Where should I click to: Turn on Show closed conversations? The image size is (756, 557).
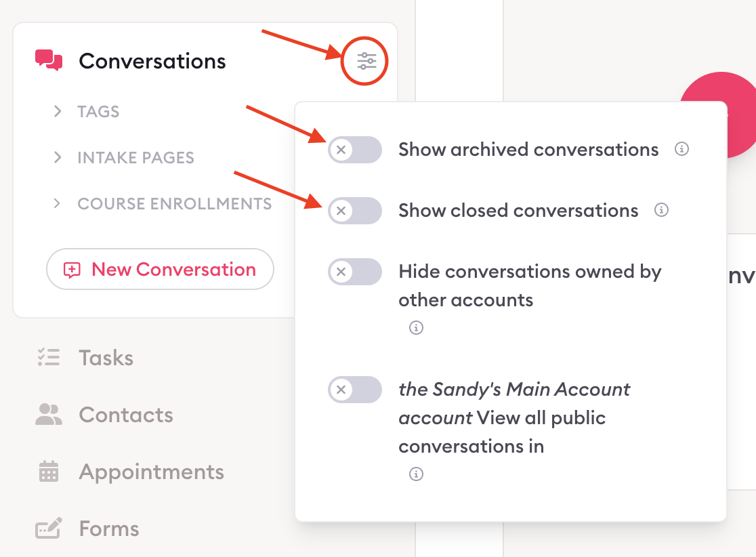(355, 211)
